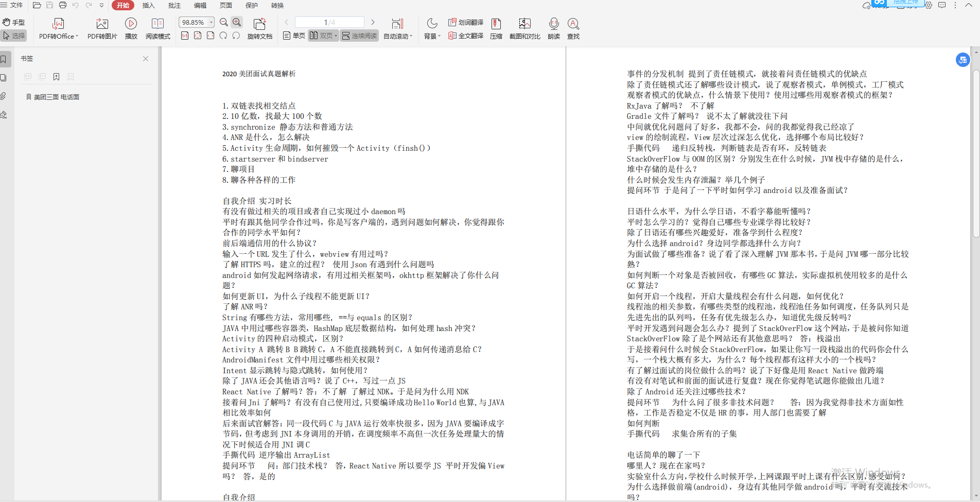This screenshot has width=980, height=502.
Task: Rotate view counterclockwise icon
Action: pyautogui.click(x=236, y=36)
